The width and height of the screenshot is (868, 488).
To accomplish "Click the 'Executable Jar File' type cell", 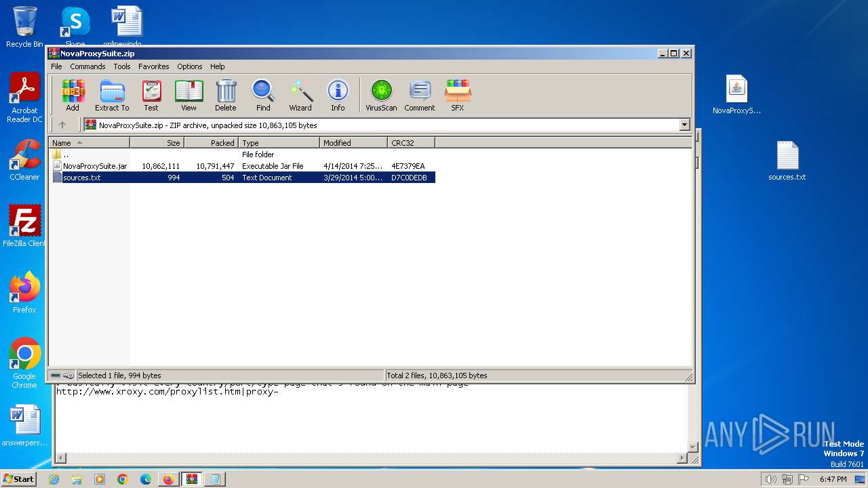I will 273,166.
